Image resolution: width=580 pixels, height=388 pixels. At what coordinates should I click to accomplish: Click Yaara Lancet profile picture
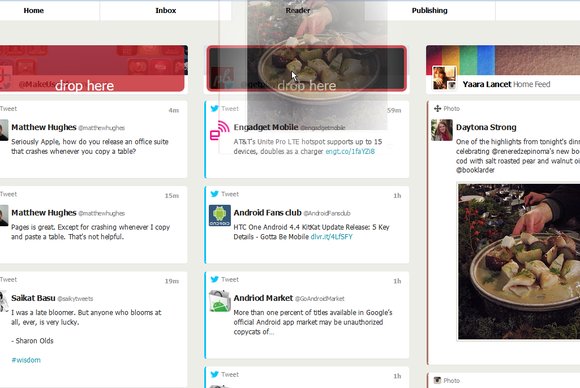pos(444,78)
